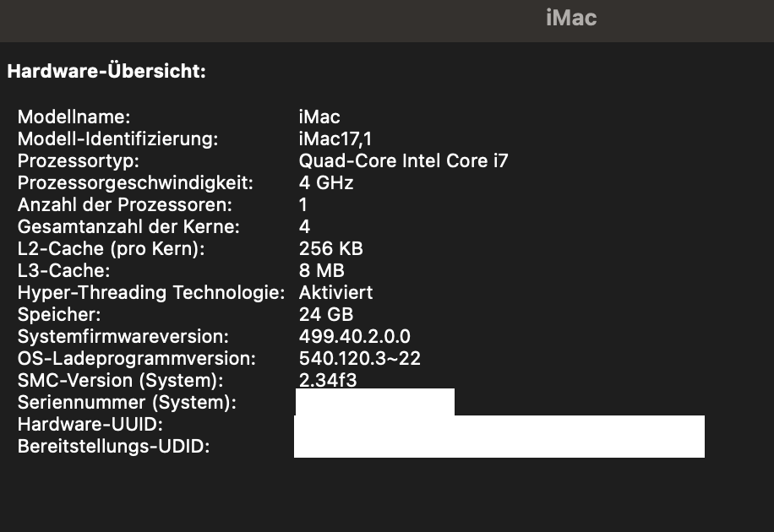Click the Modellname label

pyautogui.click(x=74, y=117)
